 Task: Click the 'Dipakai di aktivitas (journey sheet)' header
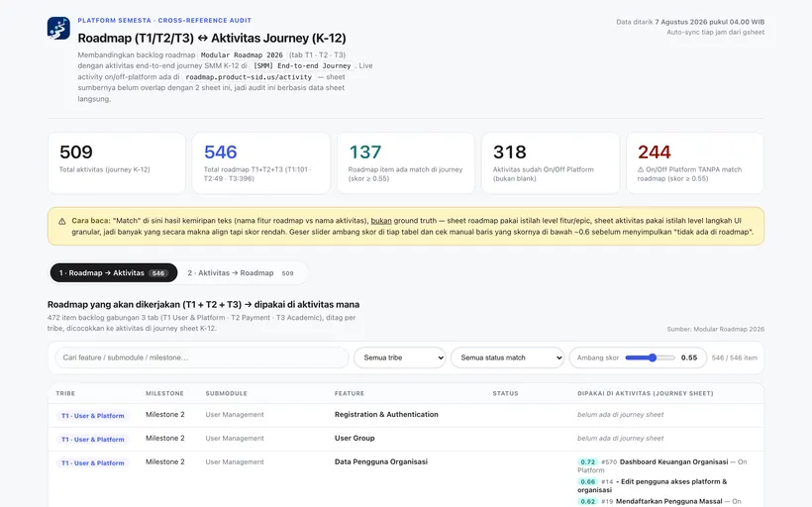pyautogui.click(x=646, y=393)
